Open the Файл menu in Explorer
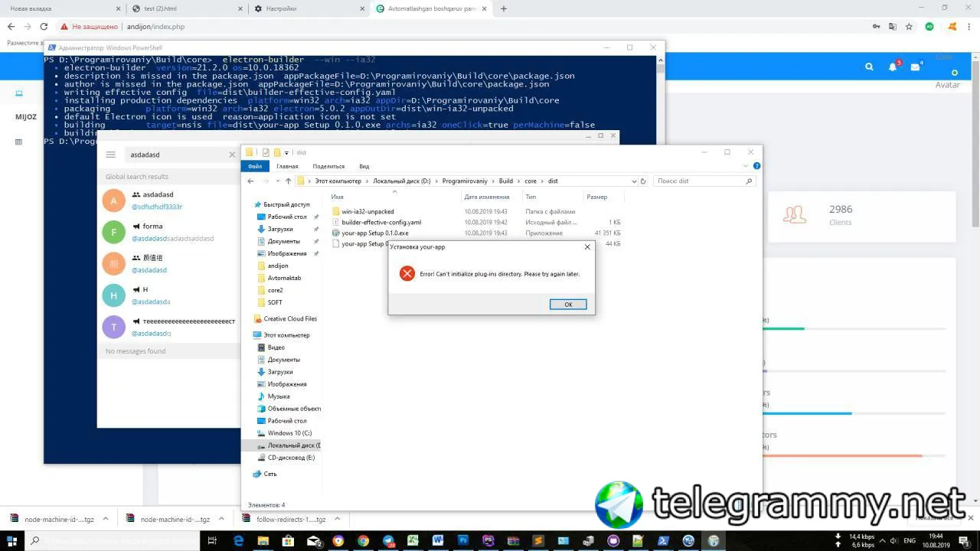The image size is (980, 551). [x=255, y=166]
